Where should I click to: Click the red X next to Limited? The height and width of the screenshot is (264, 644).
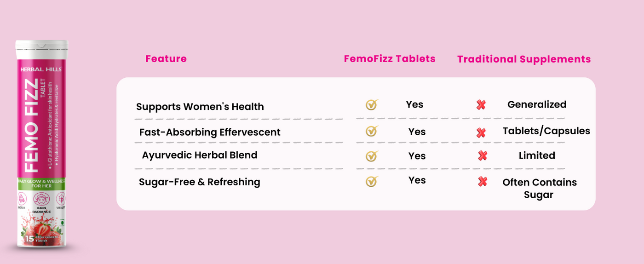[x=483, y=156]
